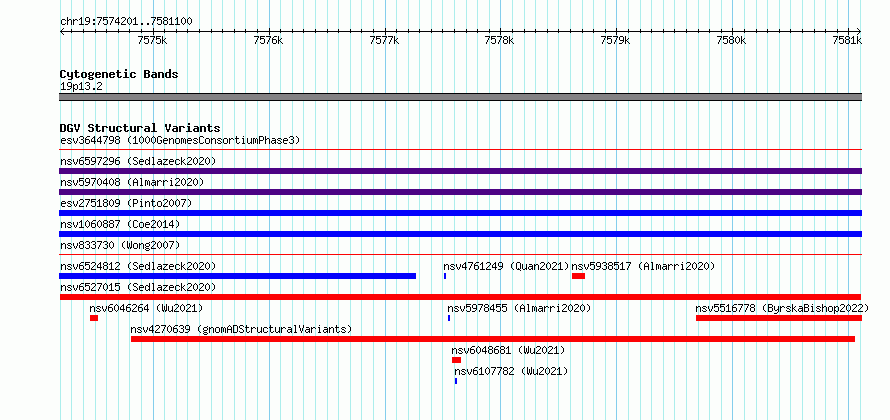Screen dimensions: 890x420
Task: Select the nsv5970408 purple variant bar
Action: (460, 192)
